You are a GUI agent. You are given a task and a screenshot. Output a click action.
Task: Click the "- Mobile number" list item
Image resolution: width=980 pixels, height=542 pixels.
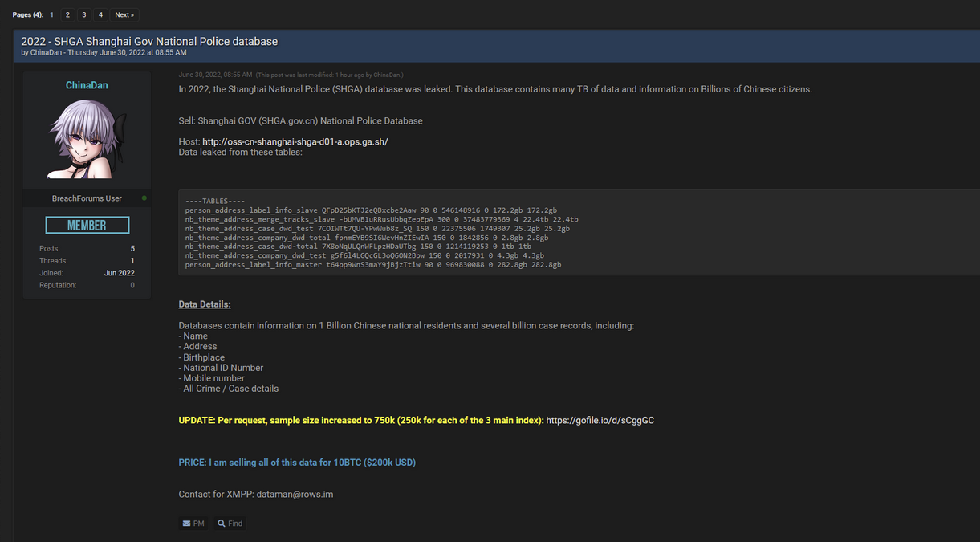212,378
